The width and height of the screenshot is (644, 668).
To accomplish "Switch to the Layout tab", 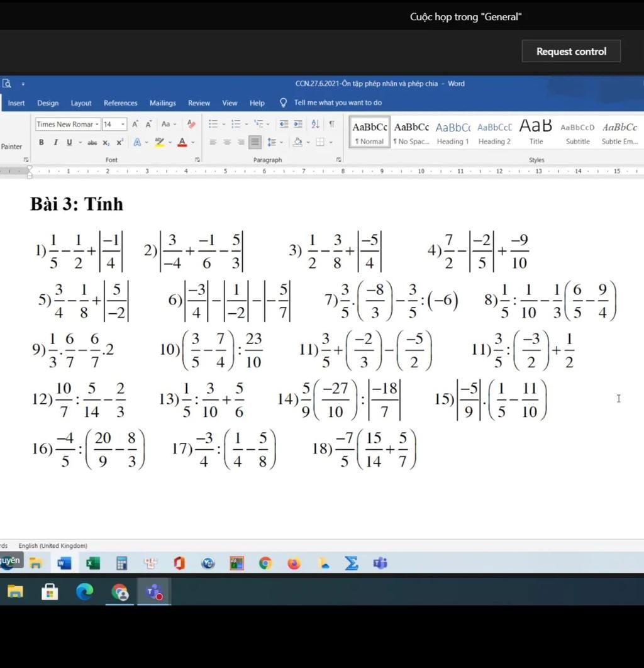I will click(x=81, y=103).
